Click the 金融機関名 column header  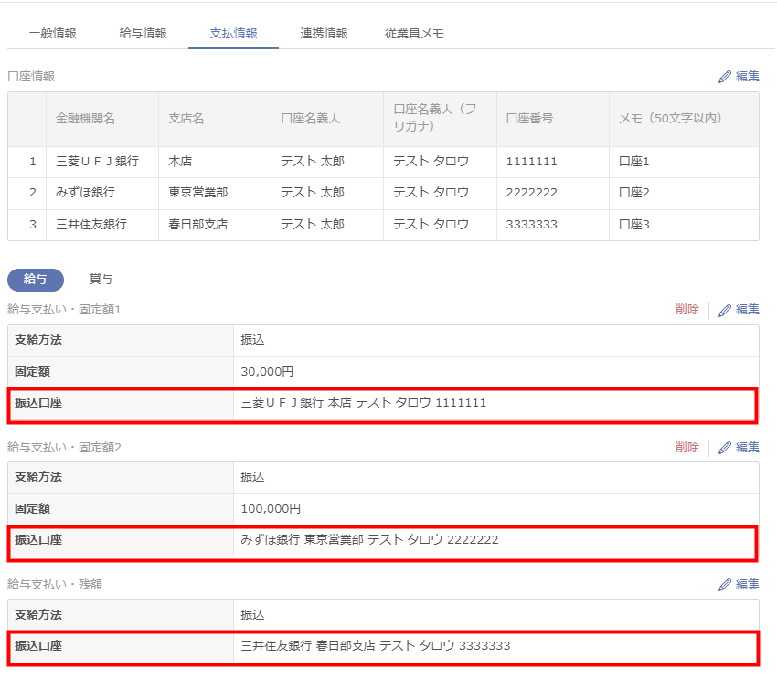click(85, 119)
